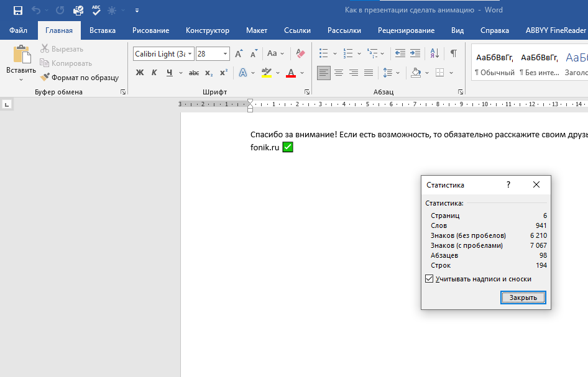
Task: Apply red font color
Action: [291, 73]
